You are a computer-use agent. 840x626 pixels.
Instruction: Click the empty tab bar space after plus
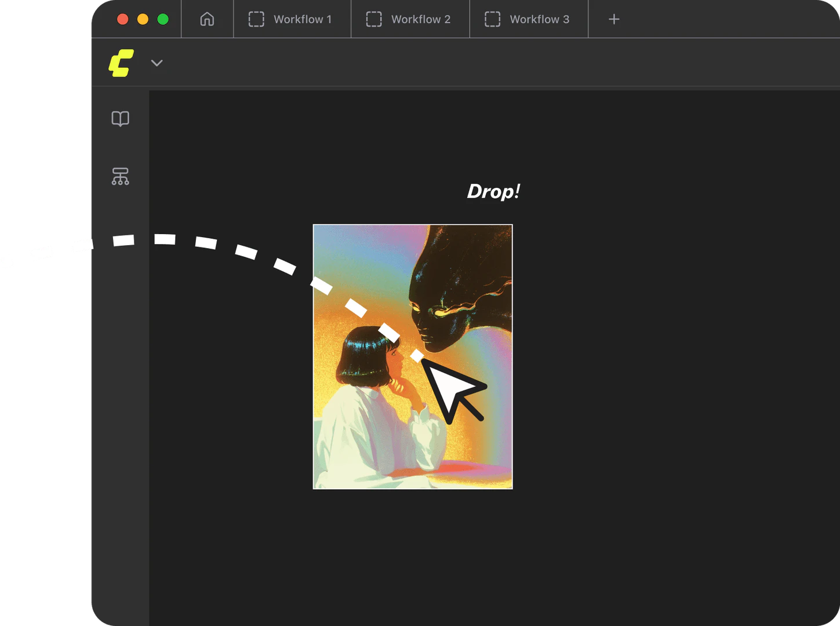(x=725, y=19)
